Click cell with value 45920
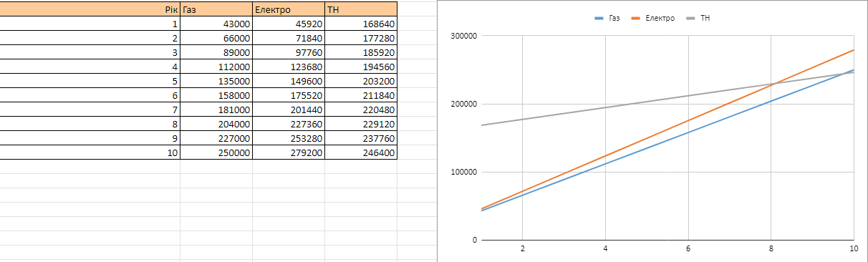Viewport: 868px width, 262px height. (x=289, y=24)
